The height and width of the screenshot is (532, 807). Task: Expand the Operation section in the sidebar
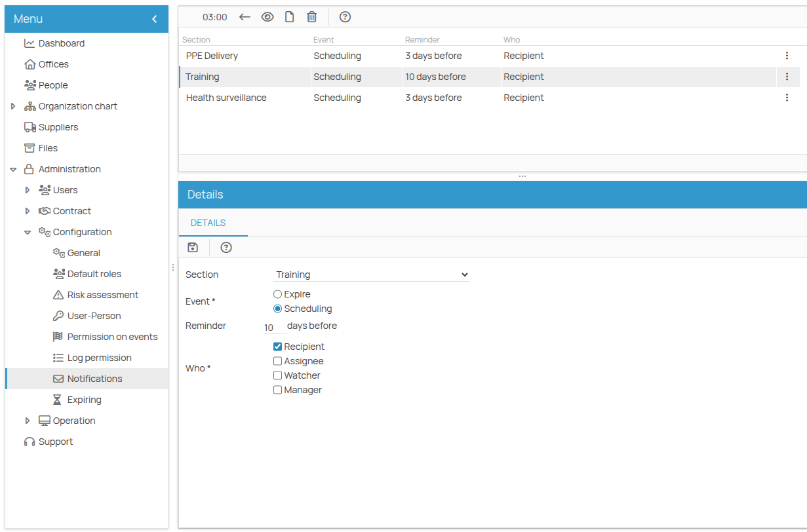click(27, 420)
